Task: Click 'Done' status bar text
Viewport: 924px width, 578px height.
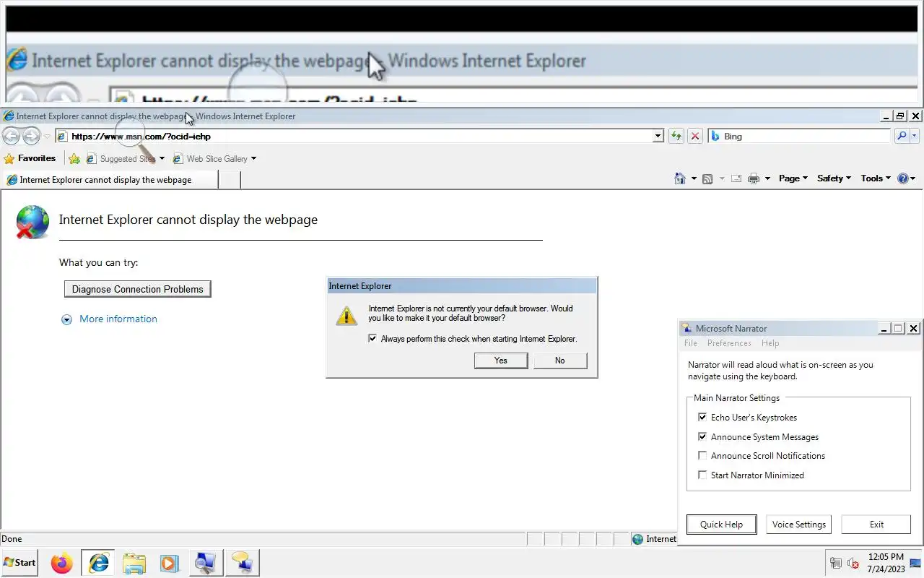Action: click(12, 539)
